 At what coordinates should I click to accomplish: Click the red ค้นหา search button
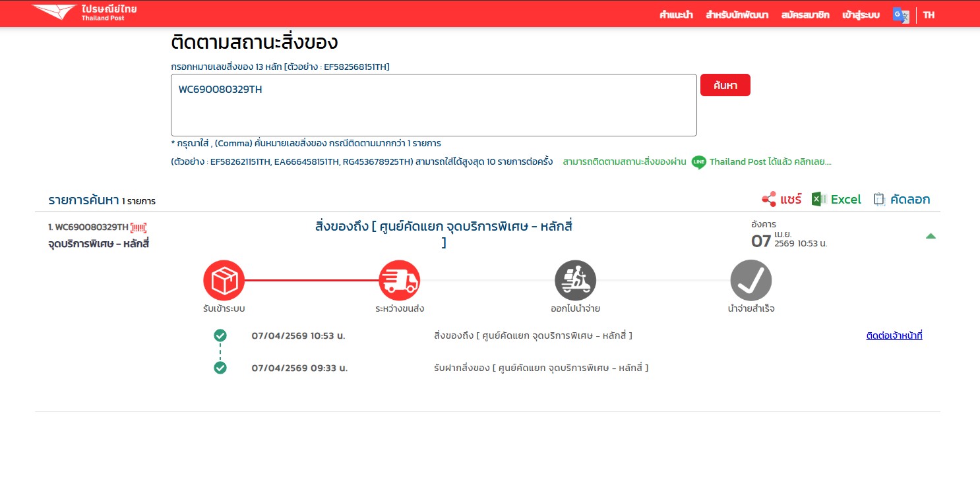(725, 85)
